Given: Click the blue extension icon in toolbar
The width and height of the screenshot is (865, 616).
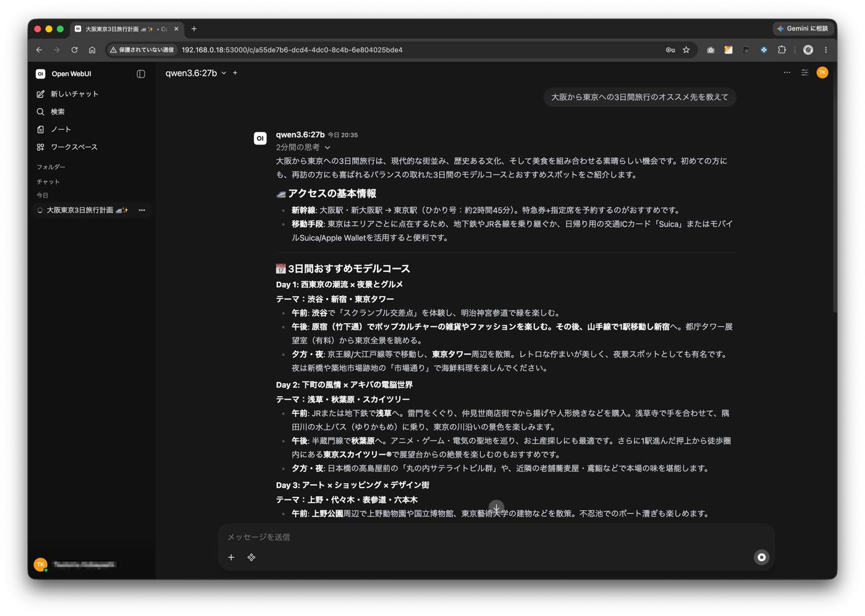Looking at the screenshot, I should pyautogui.click(x=764, y=50).
